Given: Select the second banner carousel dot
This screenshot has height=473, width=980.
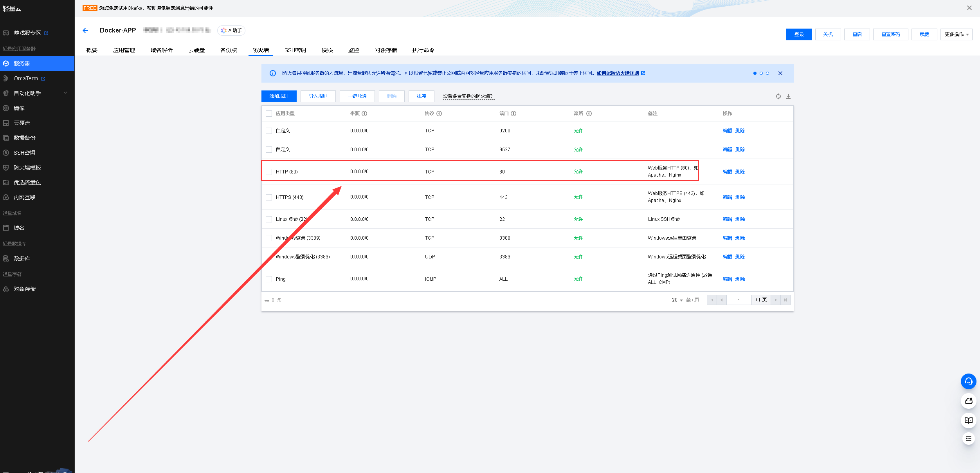Looking at the screenshot, I should click(761, 73).
